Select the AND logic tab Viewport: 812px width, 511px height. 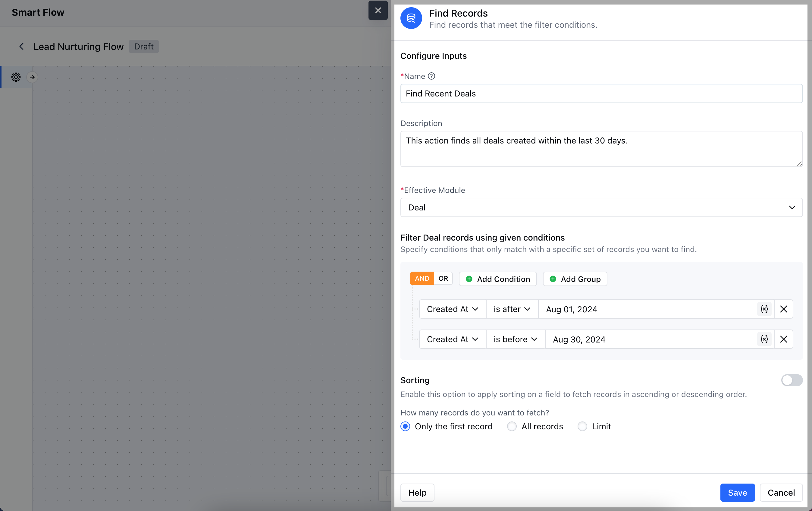click(x=422, y=279)
